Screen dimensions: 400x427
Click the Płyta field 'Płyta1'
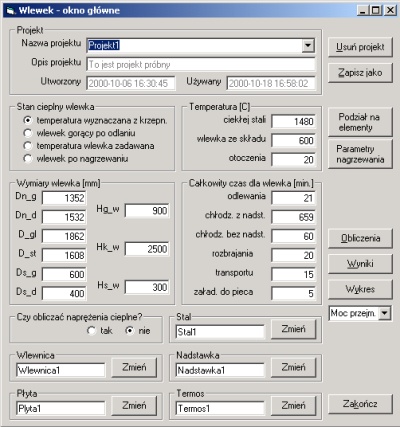[x=60, y=408]
